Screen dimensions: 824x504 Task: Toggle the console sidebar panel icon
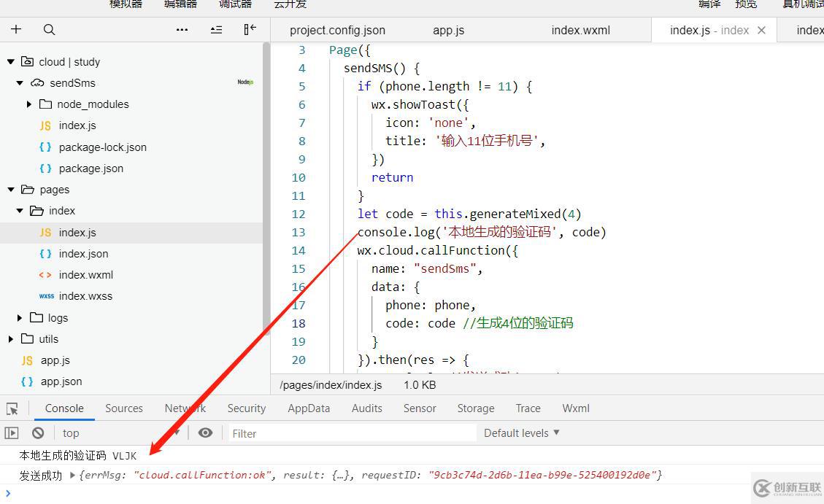(x=12, y=433)
